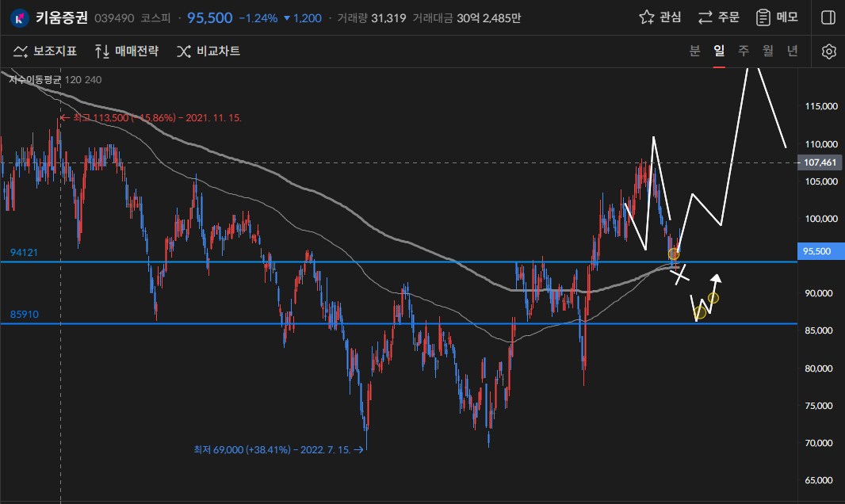The width and height of the screenshot is (845, 504).
Task: Switch to 주 weekly chart tab
Action: click(x=744, y=51)
